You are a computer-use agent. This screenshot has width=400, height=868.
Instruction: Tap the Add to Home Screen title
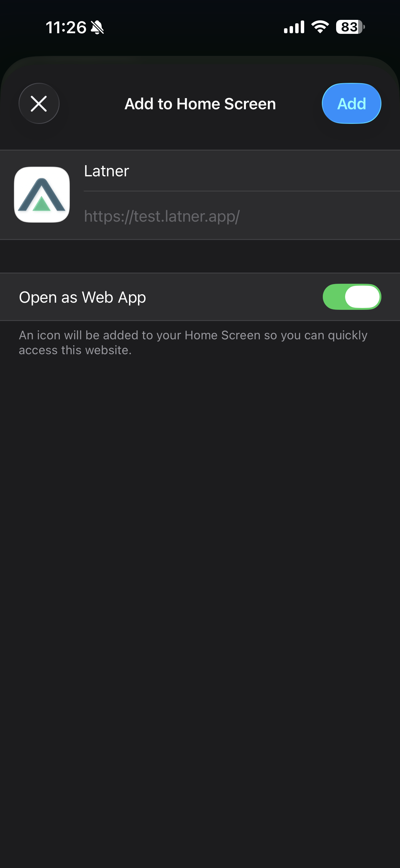[200, 104]
